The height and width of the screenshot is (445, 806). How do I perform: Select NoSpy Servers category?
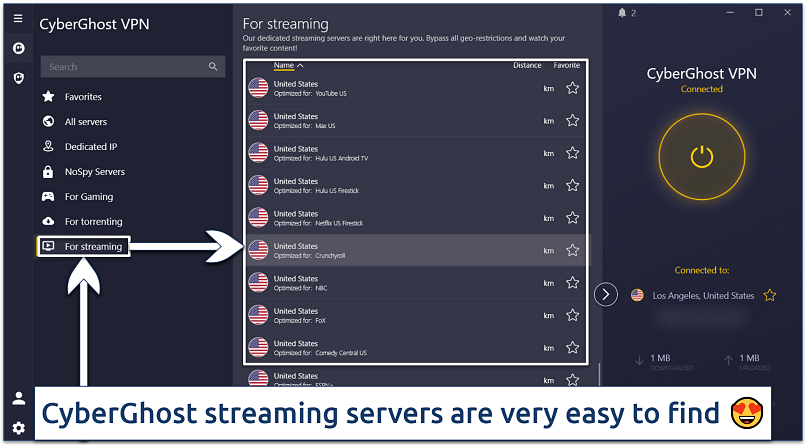point(95,172)
